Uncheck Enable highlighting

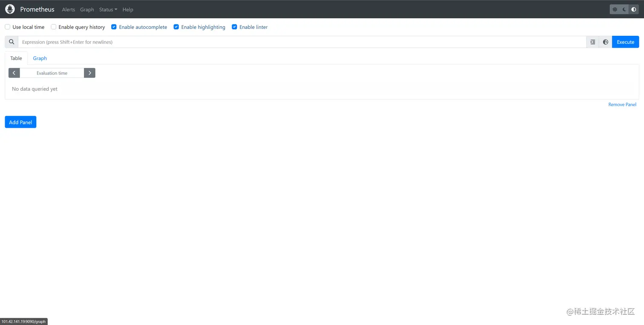(x=176, y=27)
